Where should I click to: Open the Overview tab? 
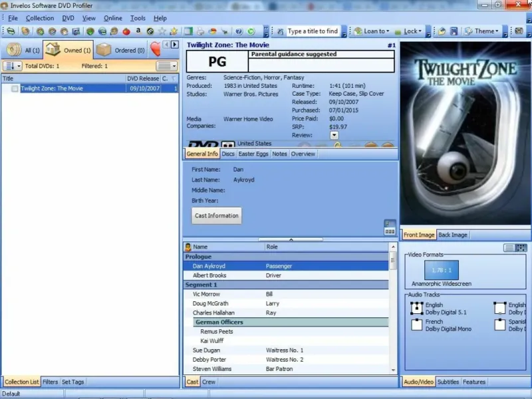click(303, 154)
